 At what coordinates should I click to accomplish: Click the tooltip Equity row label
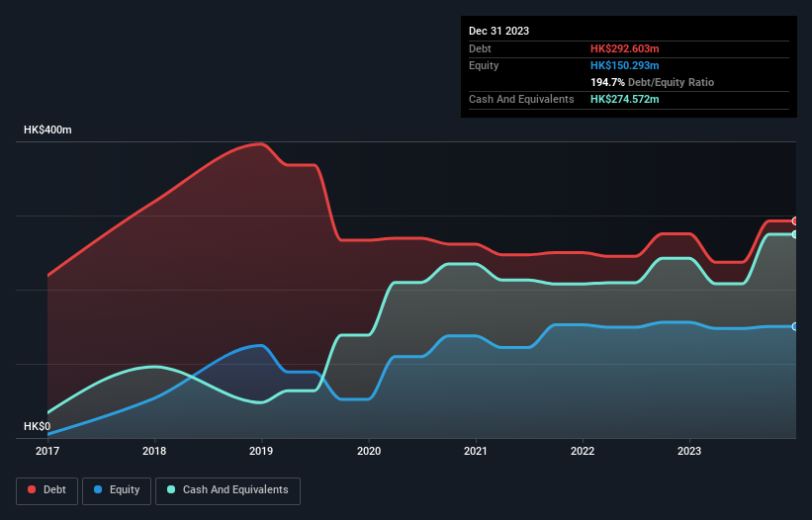tap(484, 65)
